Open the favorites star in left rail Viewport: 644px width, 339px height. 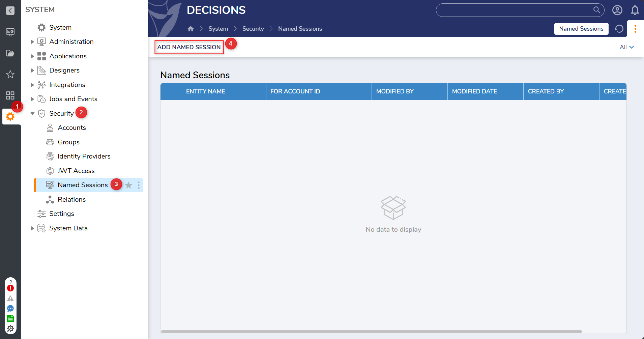coord(10,74)
